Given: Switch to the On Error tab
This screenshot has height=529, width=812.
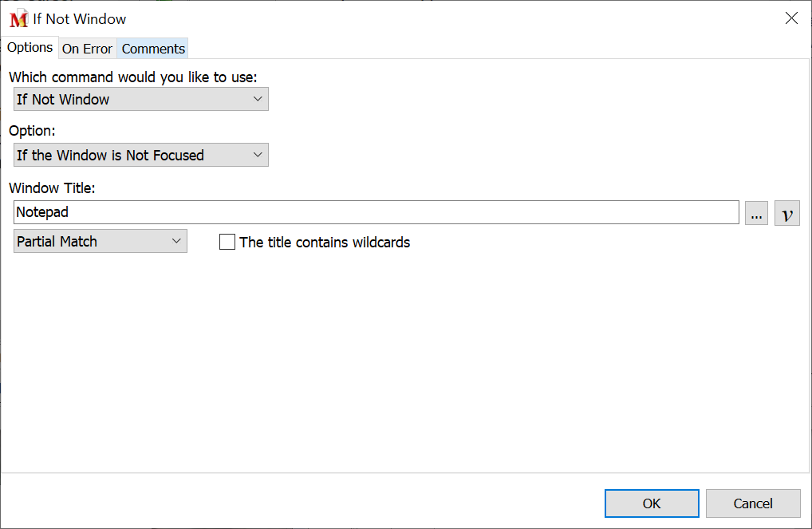Looking at the screenshot, I should click(x=87, y=49).
